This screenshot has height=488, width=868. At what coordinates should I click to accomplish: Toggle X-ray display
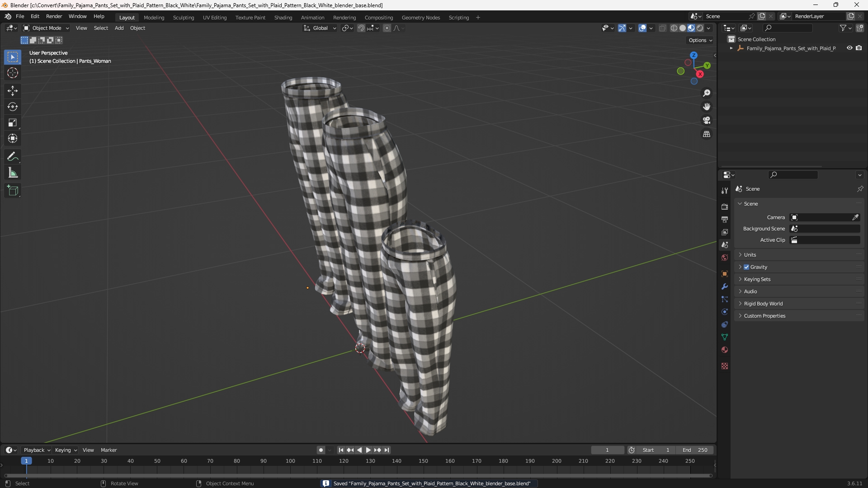click(663, 28)
